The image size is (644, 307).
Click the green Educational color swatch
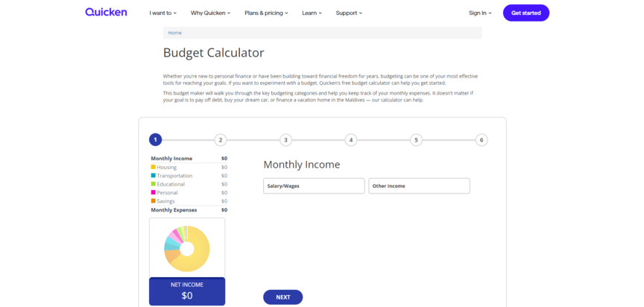point(154,184)
